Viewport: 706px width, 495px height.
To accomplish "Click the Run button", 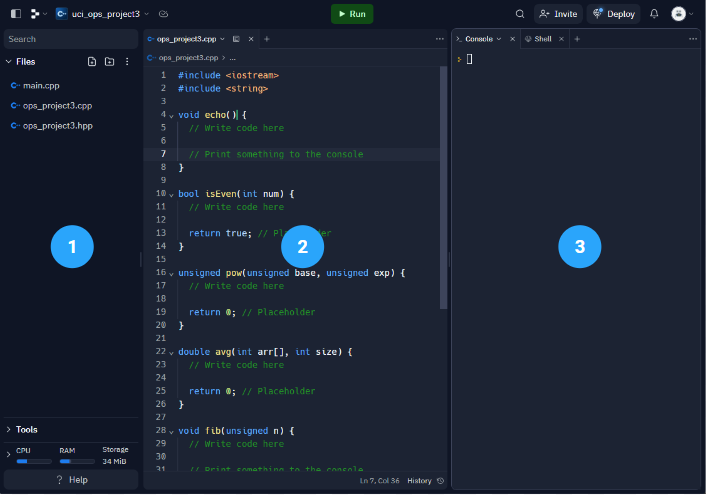I will click(351, 14).
